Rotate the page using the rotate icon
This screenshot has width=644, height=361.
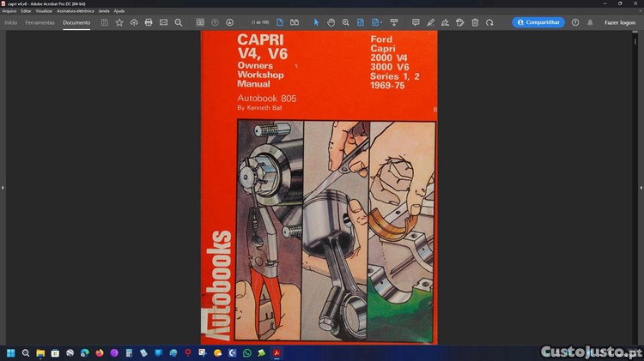pyautogui.click(x=489, y=22)
